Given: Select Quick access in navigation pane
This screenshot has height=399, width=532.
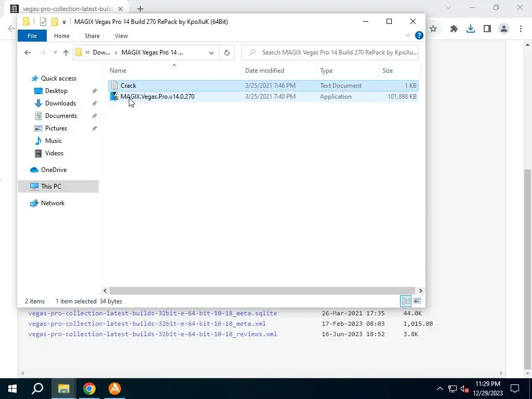Looking at the screenshot, I should pos(58,78).
